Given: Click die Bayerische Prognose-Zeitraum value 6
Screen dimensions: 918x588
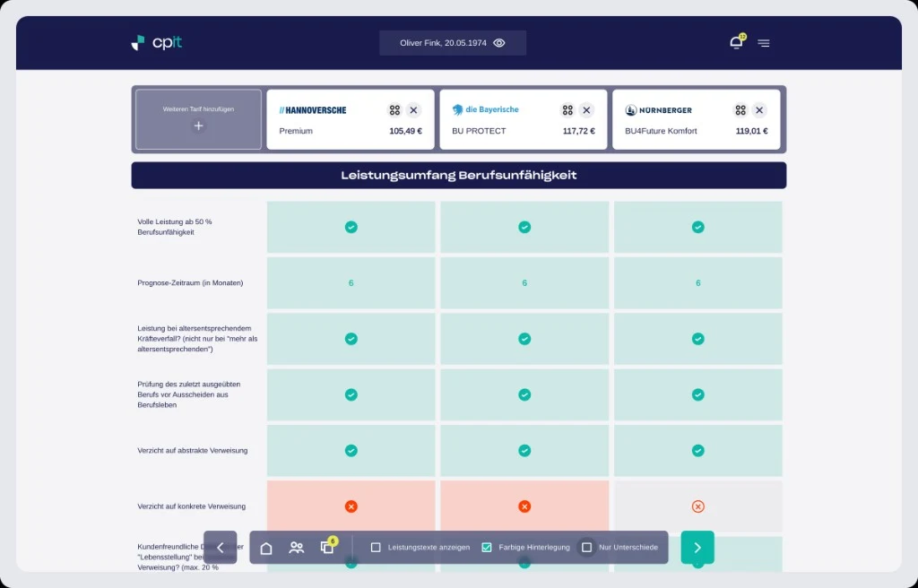Looking at the screenshot, I should click(x=524, y=283).
